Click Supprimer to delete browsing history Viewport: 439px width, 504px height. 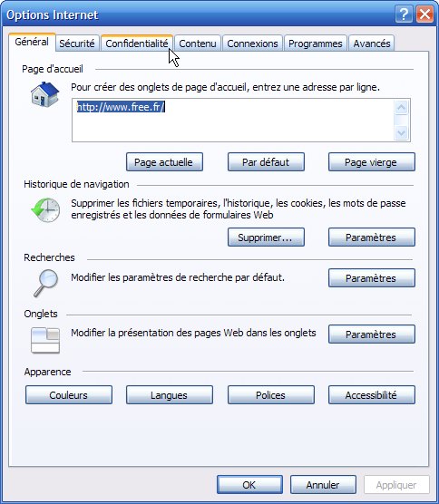pyautogui.click(x=266, y=237)
